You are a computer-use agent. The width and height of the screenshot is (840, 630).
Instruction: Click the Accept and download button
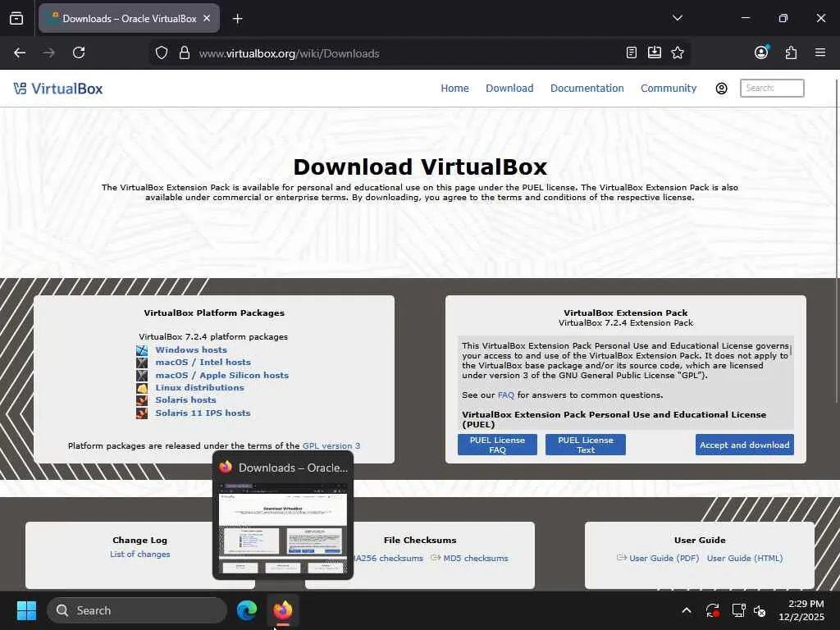[x=744, y=445]
